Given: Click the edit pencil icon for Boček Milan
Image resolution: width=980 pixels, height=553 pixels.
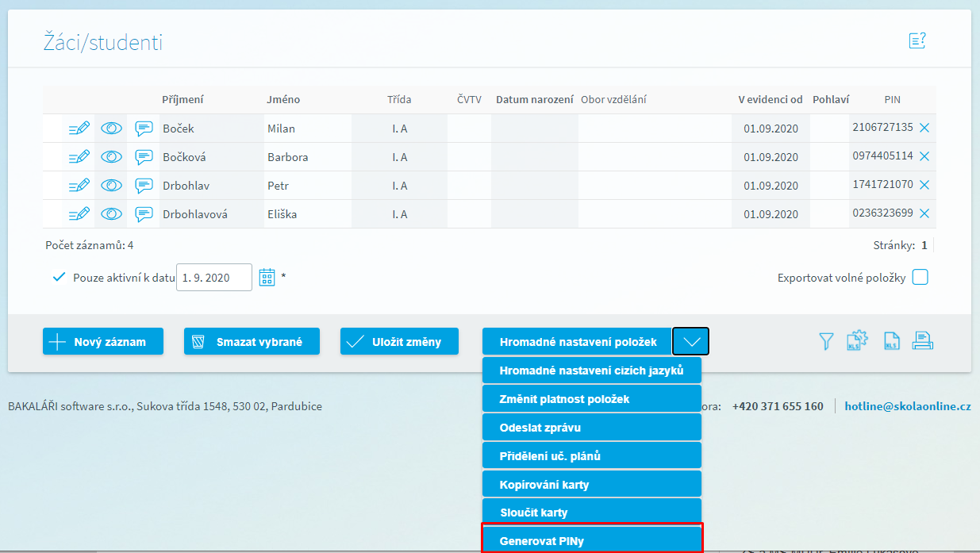Looking at the screenshot, I should pos(79,129).
